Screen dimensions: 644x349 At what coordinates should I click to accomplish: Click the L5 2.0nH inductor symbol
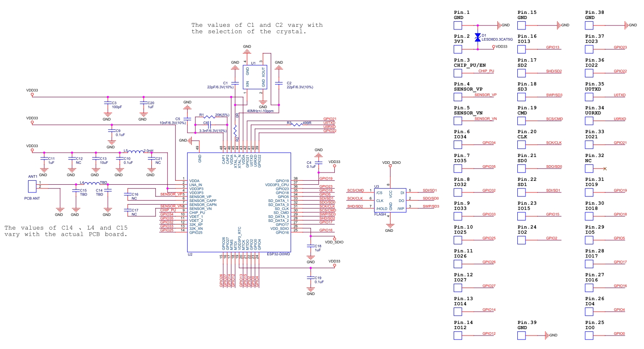pos(136,152)
